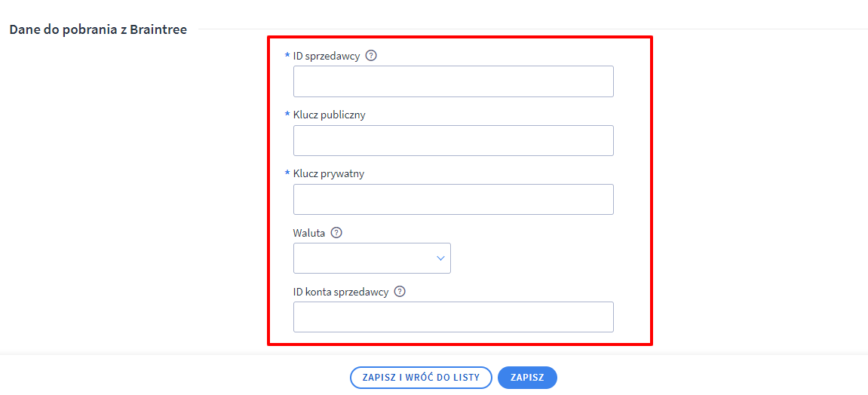Click the ID sprzedawcy label text
The height and width of the screenshot is (395, 868).
(327, 56)
